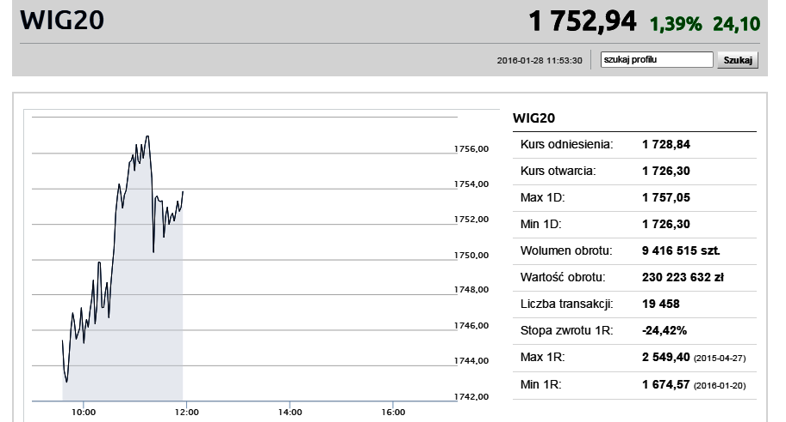This screenshot has width=786, height=422.
Task: Select the current index value 1 752,94
Action: [x=585, y=21]
